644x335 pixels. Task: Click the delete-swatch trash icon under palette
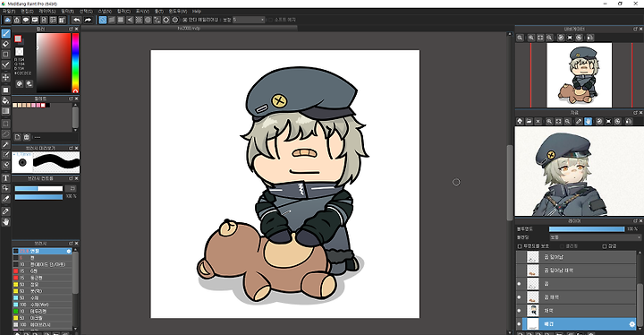click(27, 137)
